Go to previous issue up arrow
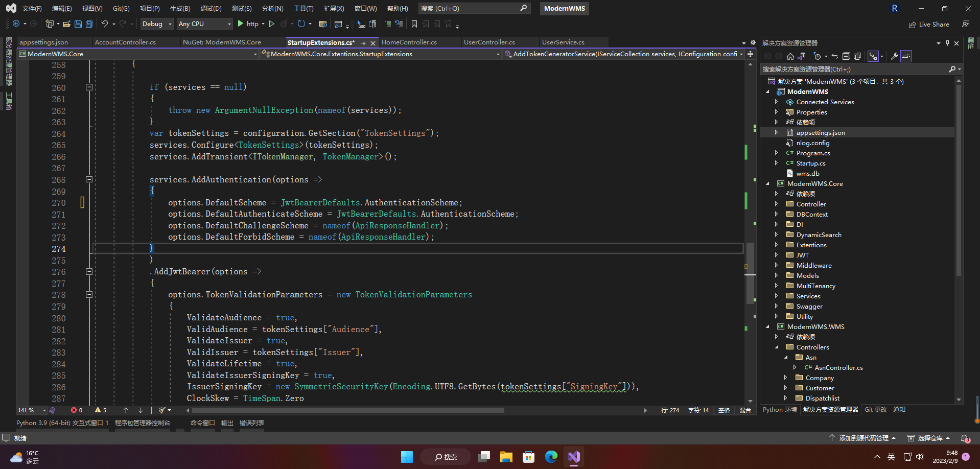 pos(126,410)
